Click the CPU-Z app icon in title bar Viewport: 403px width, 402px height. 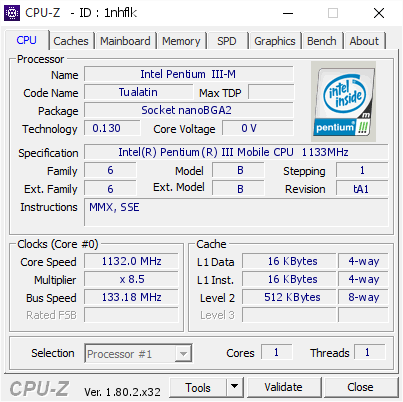[x=12, y=13]
